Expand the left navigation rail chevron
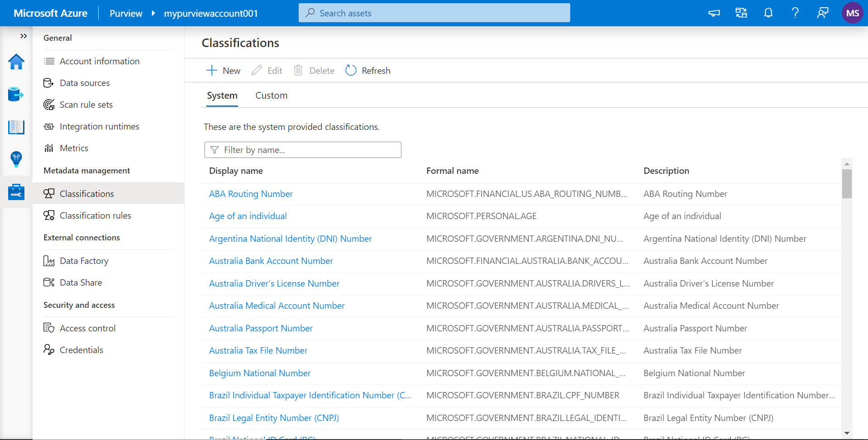 (24, 36)
